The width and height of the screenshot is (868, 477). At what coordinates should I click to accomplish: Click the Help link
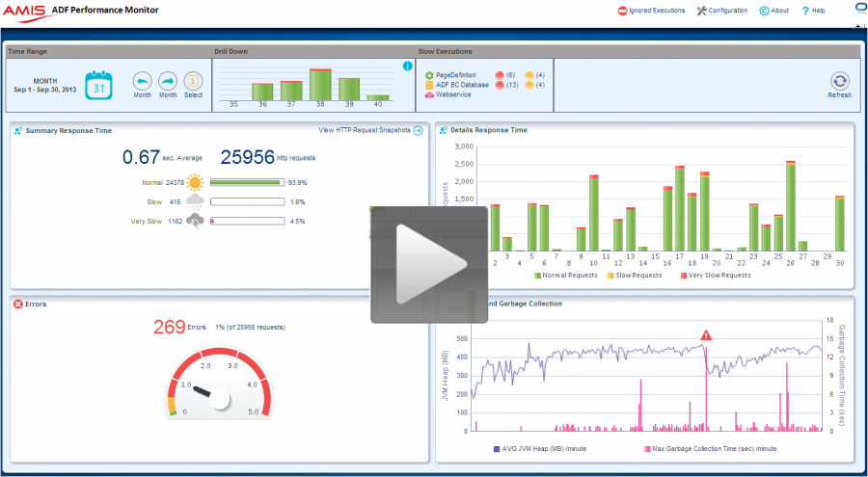click(813, 11)
